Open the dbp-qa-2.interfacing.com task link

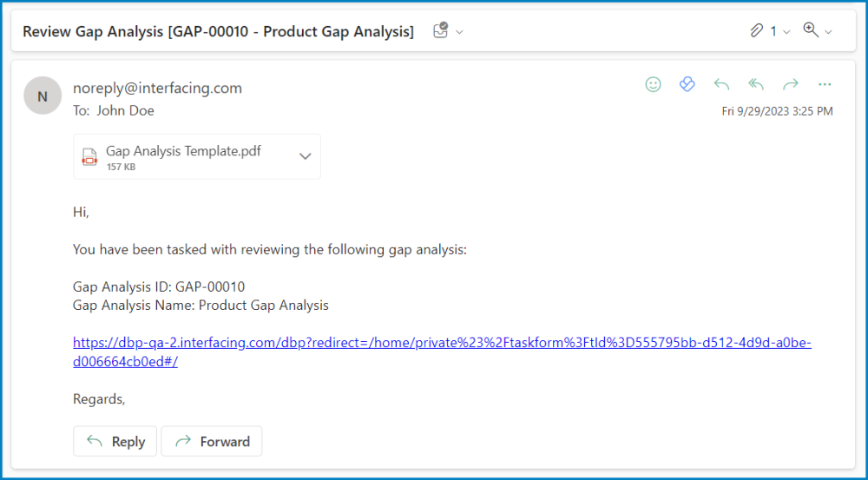(441, 343)
